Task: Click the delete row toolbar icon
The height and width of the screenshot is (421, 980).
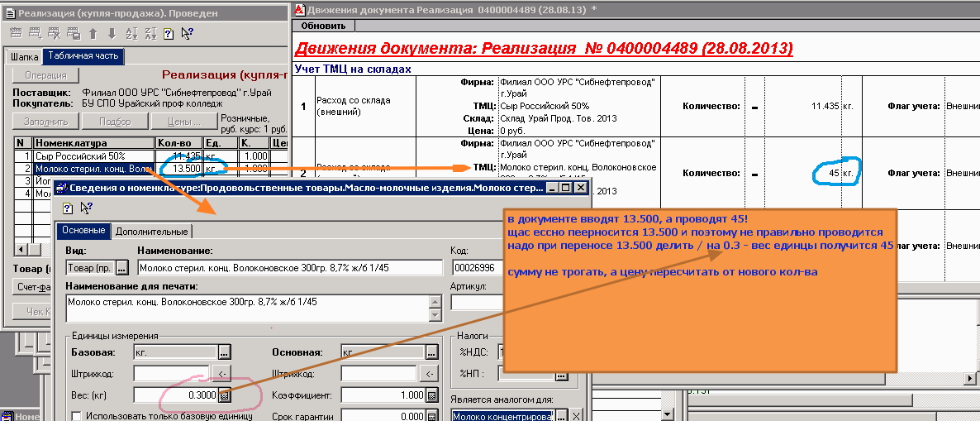Action: coord(54,34)
